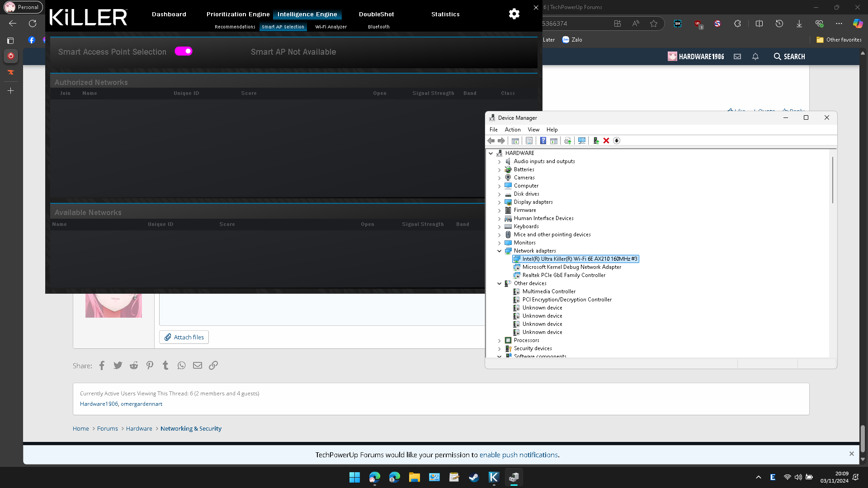The height and width of the screenshot is (488, 868).
Task: Select PCI Encryption/Decryption Controller device
Action: point(567,300)
